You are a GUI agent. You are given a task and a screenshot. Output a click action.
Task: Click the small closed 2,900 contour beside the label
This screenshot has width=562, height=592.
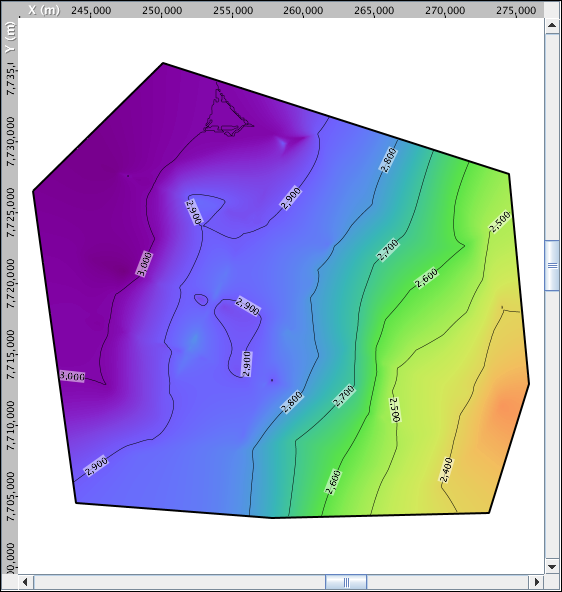[x=201, y=300]
